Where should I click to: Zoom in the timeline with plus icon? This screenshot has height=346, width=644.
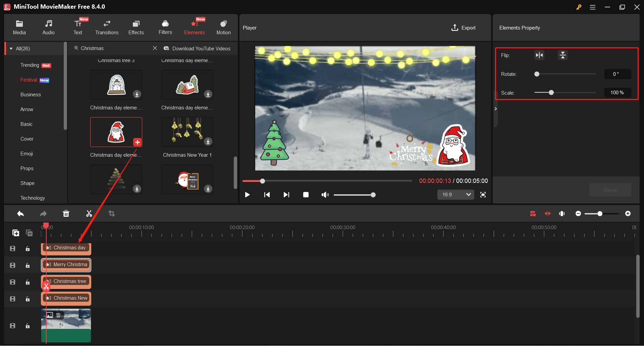[628, 213]
